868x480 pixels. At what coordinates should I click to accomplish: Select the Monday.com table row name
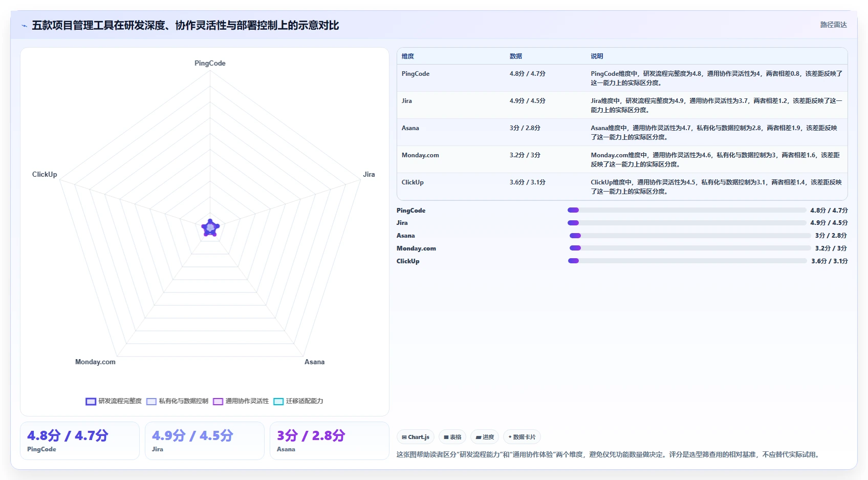[x=420, y=155]
